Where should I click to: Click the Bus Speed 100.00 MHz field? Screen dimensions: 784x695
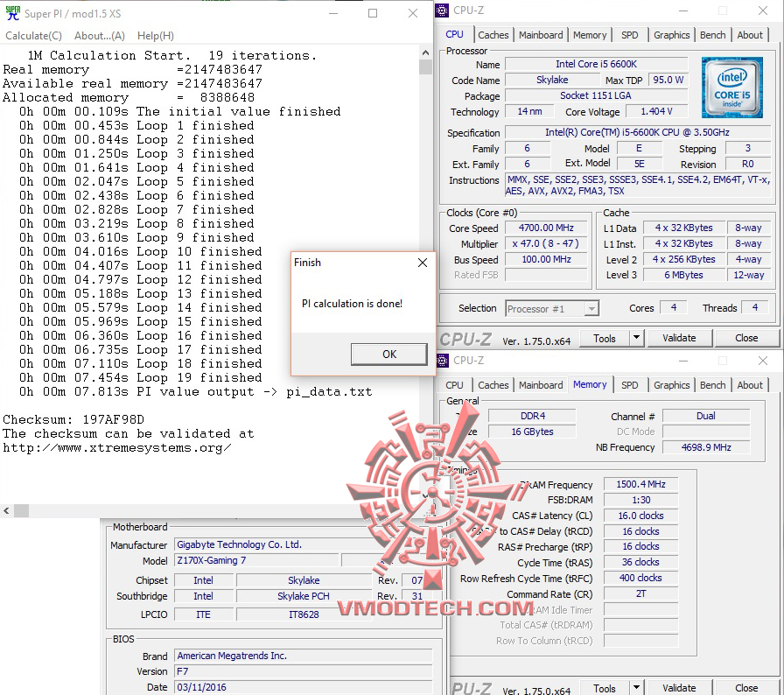click(x=546, y=259)
